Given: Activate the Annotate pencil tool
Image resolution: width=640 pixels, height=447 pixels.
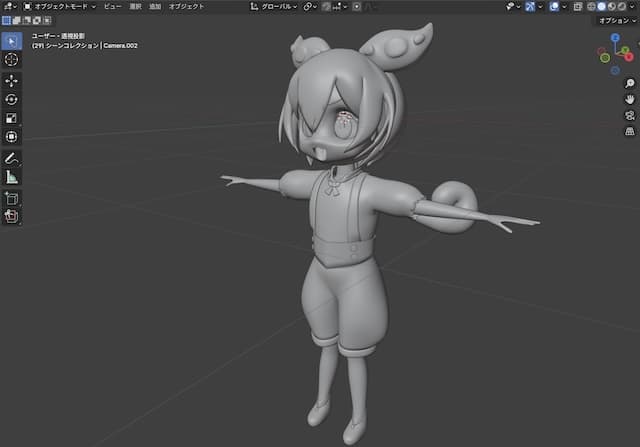Looking at the screenshot, I should [12, 158].
